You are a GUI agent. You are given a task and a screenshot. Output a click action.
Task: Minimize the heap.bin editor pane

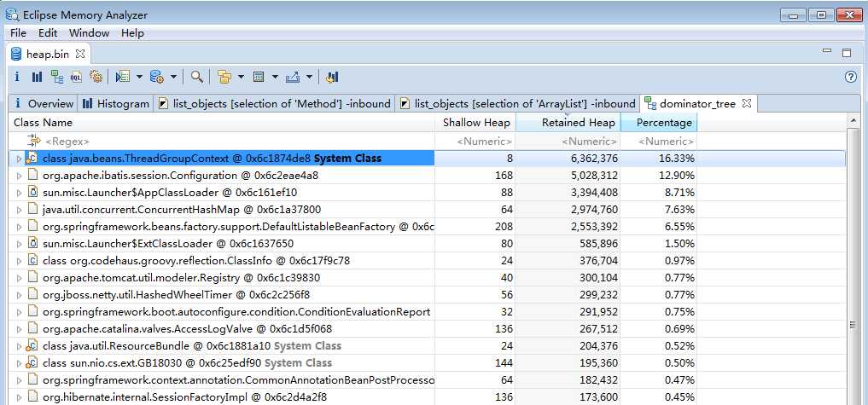click(x=827, y=51)
